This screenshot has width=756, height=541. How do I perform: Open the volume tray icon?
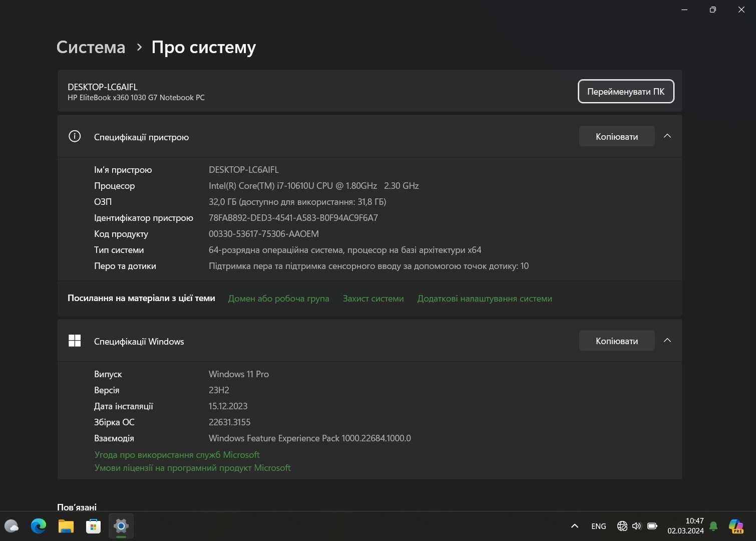[637, 526]
